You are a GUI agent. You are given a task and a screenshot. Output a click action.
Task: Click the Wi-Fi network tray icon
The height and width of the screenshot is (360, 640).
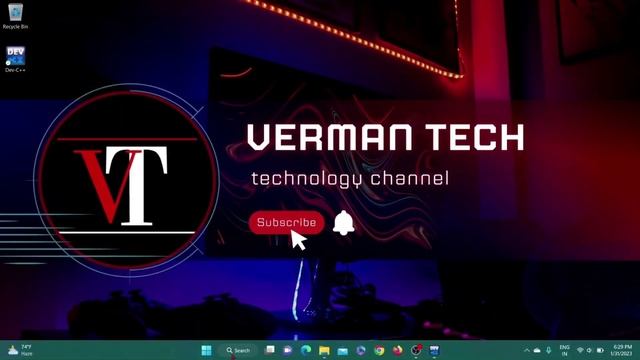click(x=580, y=350)
